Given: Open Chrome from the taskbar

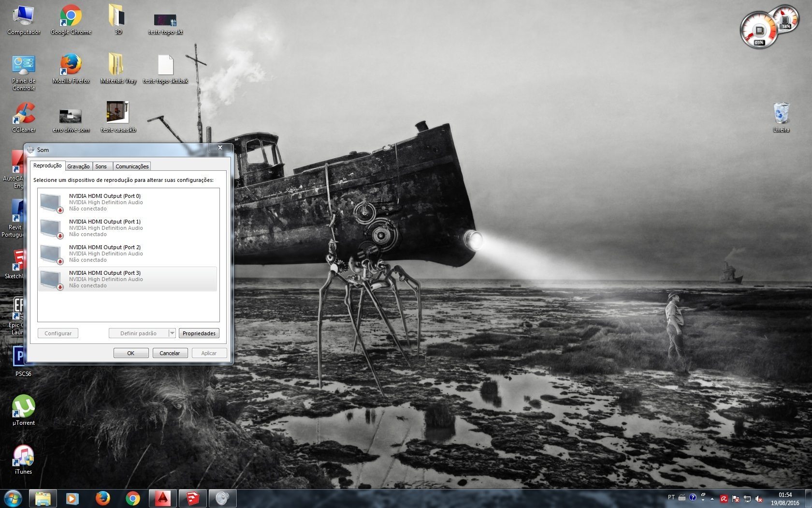Looking at the screenshot, I should pos(132,498).
